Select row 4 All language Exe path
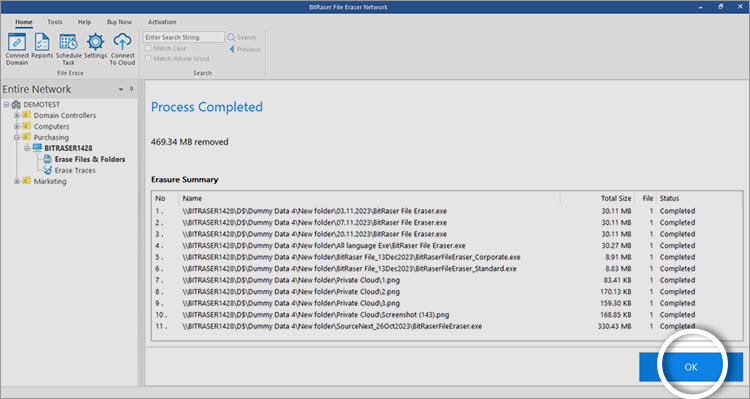This screenshot has height=399, width=750. click(447, 245)
